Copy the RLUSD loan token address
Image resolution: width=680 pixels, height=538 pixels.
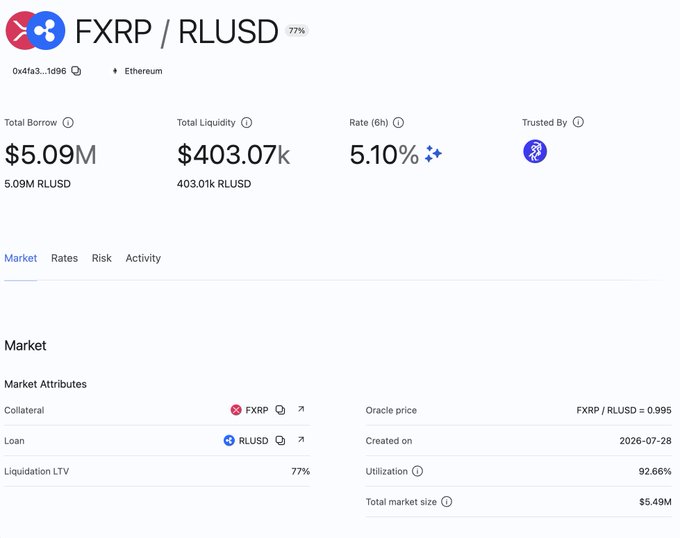[x=280, y=440]
